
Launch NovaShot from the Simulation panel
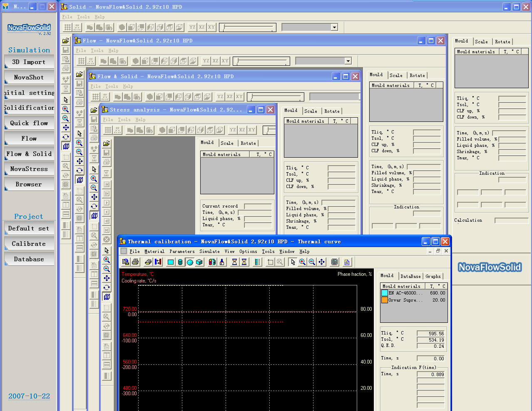click(29, 77)
